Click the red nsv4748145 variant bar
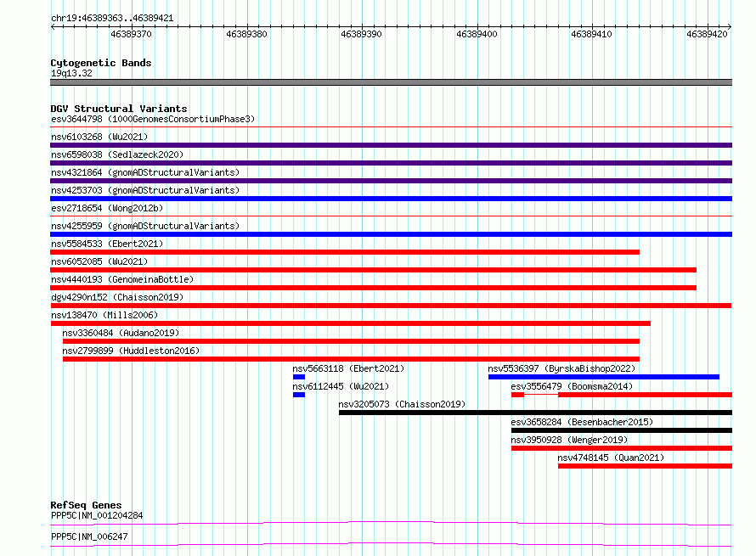 (645, 466)
